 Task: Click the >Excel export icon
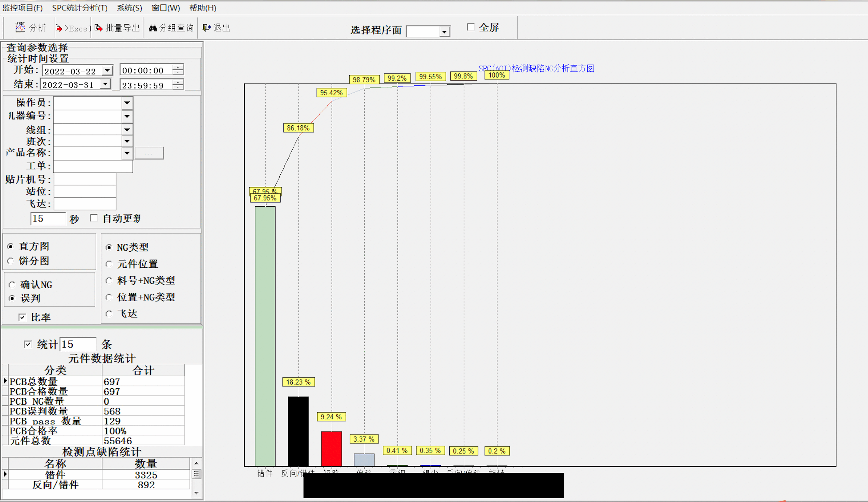click(59, 28)
